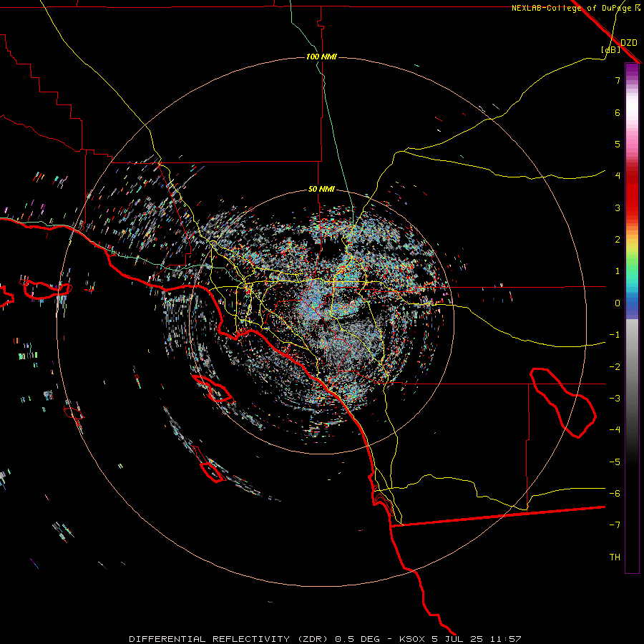This screenshot has width=644, height=644.
Task: Click the -4 value on the color scale
Action: [x=615, y=430]
